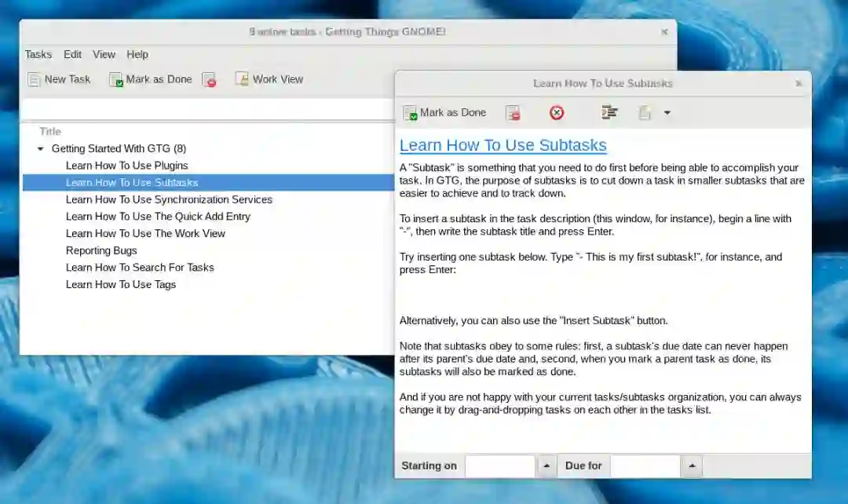Click the Learn How To Use Subtasks title link
The width and height of the screenshot is (848, 504).
[503, 145]
